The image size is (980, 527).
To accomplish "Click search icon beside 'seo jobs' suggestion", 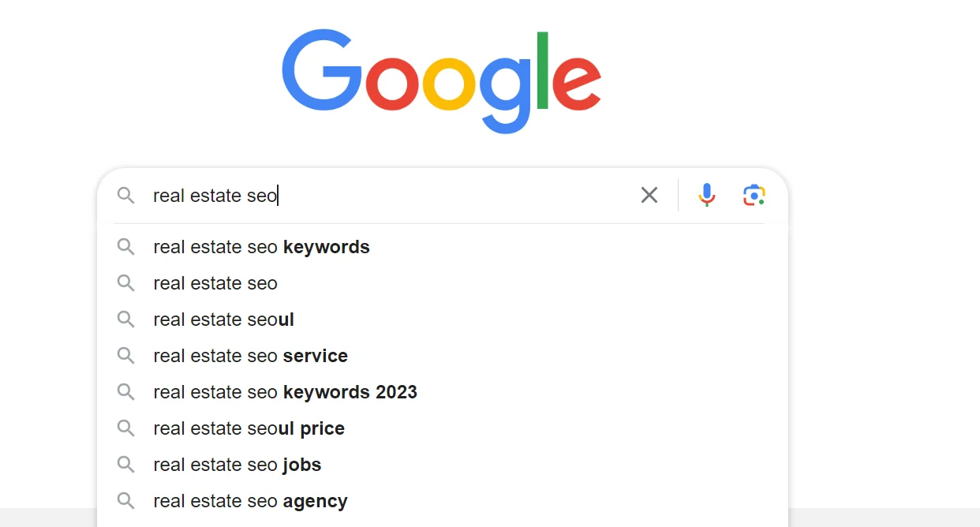I will tap(125, 465).
